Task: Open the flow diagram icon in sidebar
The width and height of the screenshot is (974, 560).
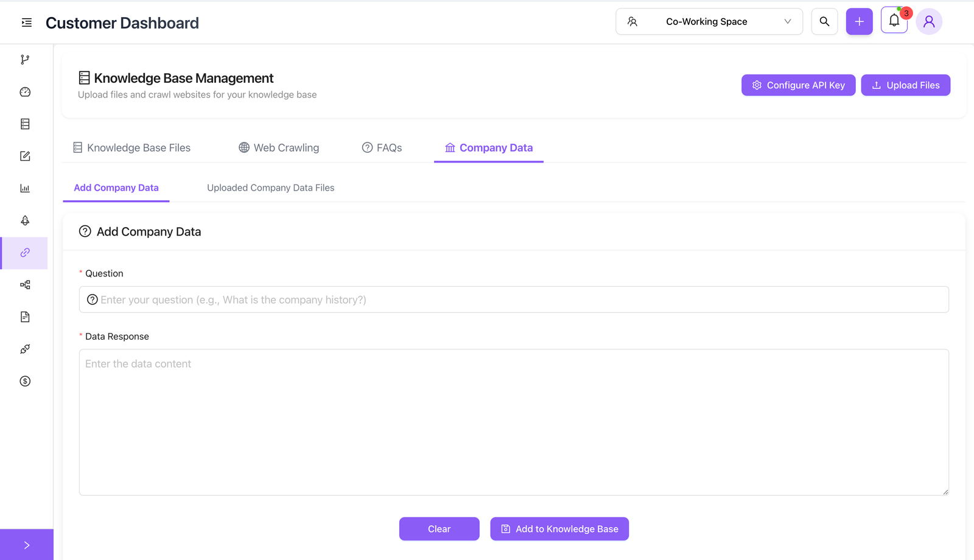Action: point(24,284)
